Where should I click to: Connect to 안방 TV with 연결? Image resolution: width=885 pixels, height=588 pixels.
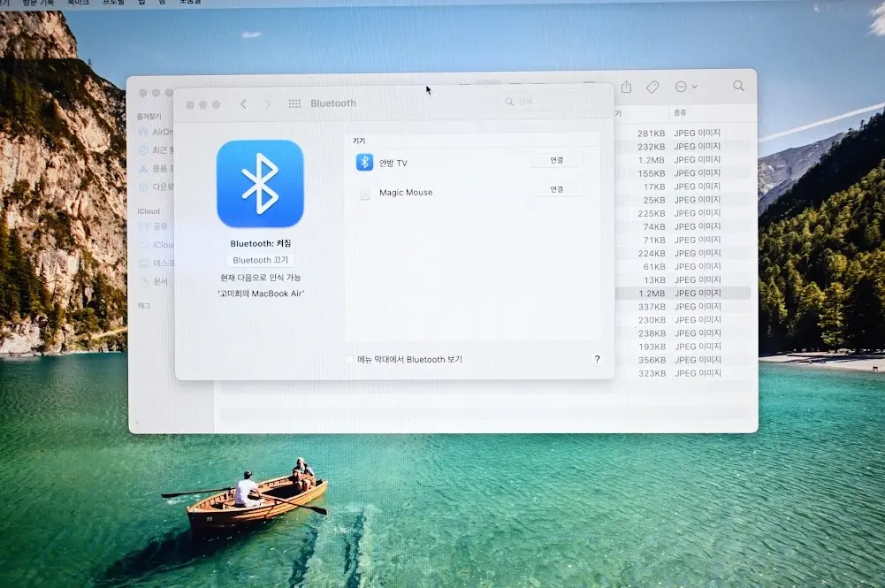pyautogui.click(x=556, y=160)
